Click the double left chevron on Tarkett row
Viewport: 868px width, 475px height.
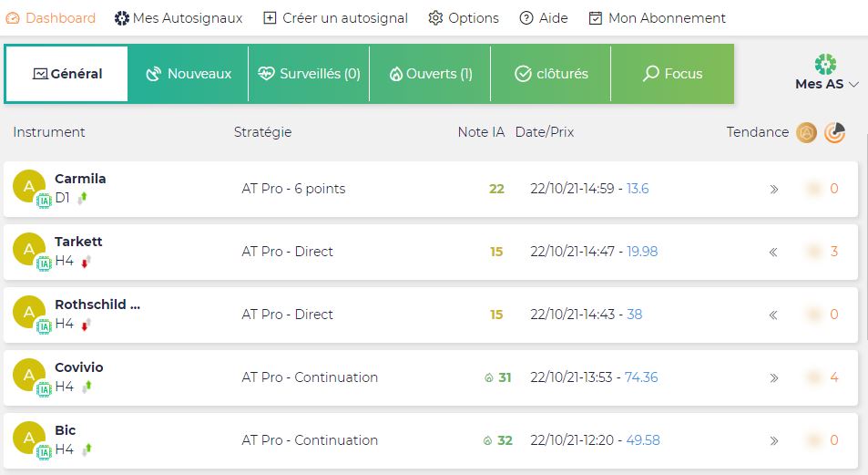click(773, 252)
